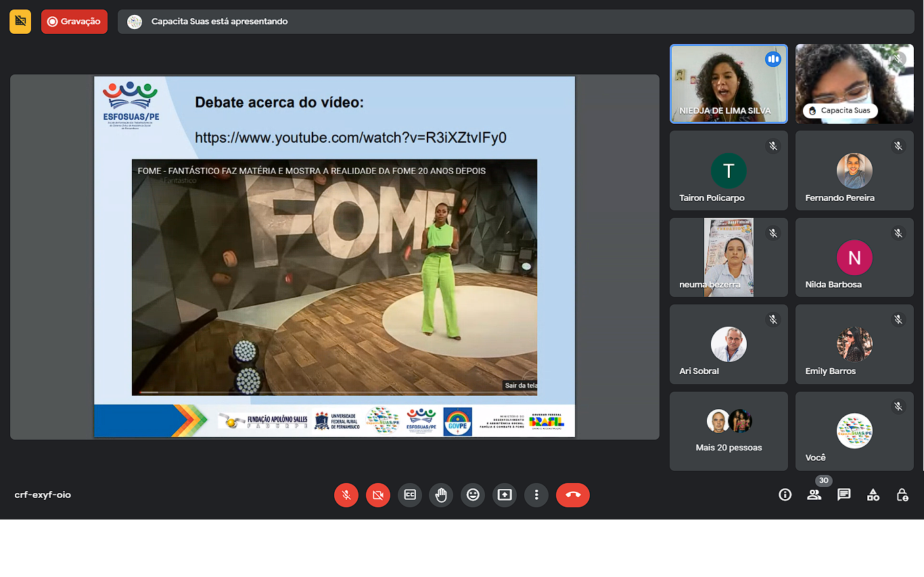Leave the call with the hang-up button
This screenshot has width=924, height=577.
click(x=572, y=495)
